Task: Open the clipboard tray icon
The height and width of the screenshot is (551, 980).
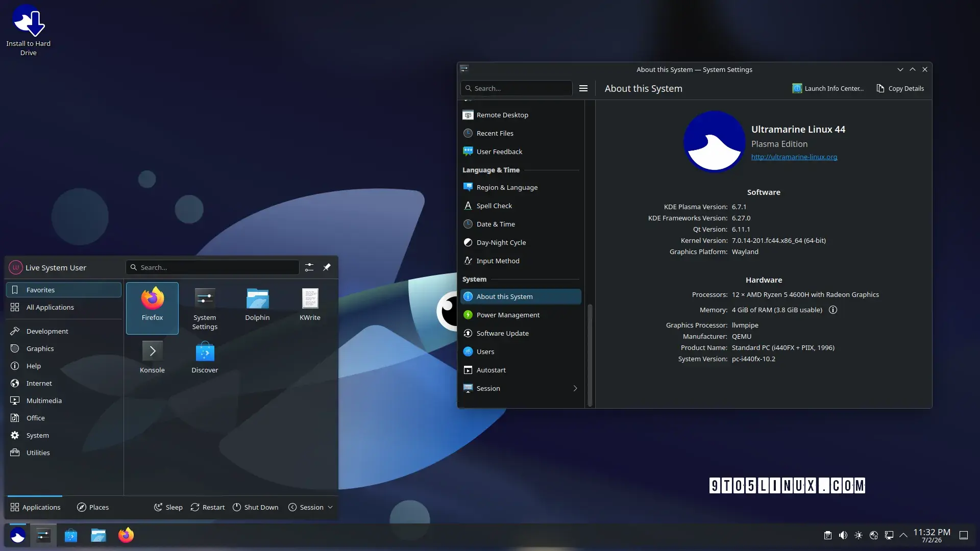Action: click(x=828, y=535)
